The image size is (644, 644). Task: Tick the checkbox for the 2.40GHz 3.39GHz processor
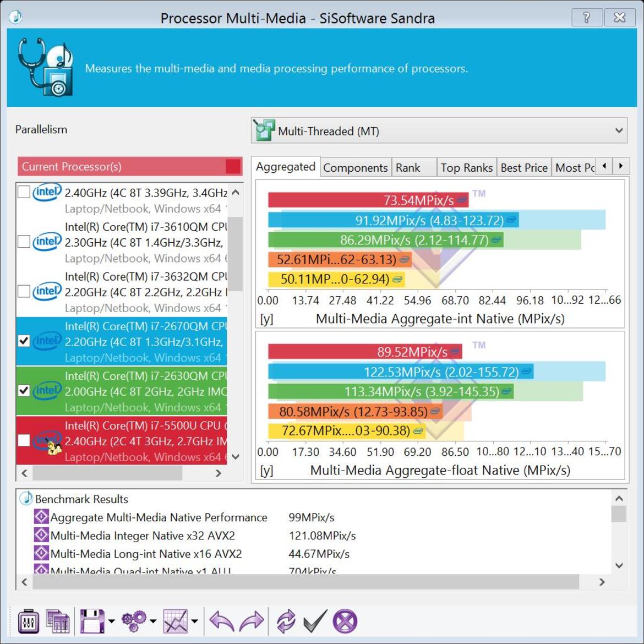coord(24,192)
